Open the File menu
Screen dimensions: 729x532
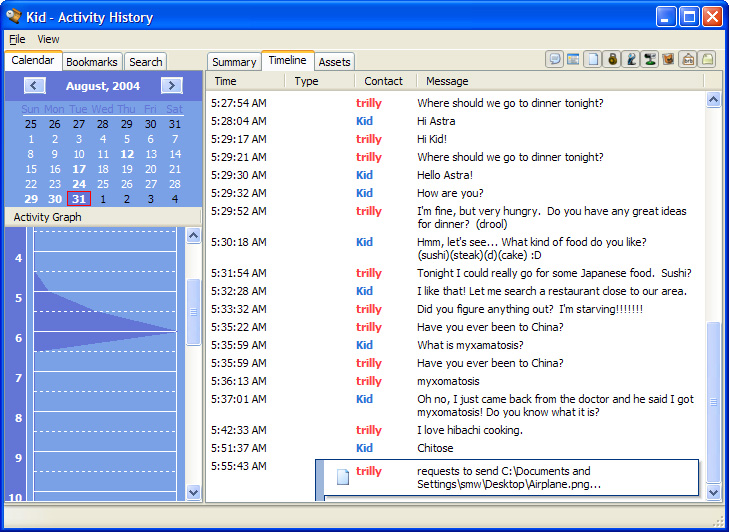[x=17, y=39]
